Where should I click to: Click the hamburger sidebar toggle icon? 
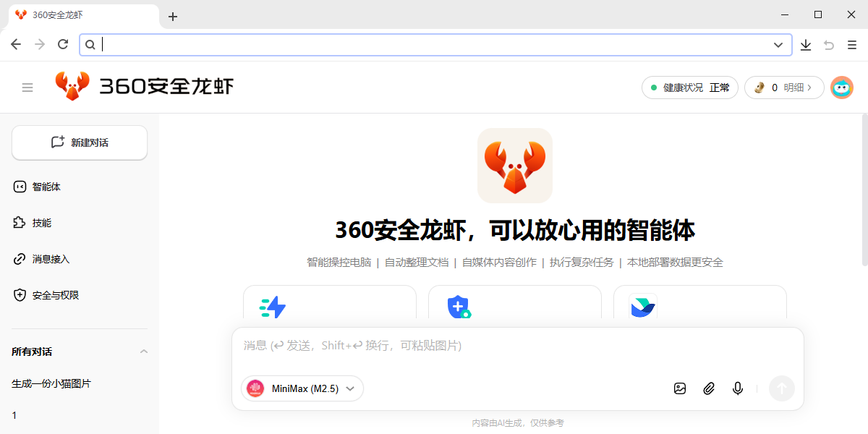27,88
